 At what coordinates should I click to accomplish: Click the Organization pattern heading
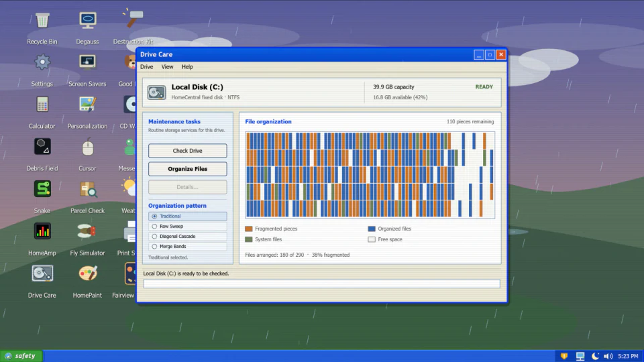pos(177,206)
